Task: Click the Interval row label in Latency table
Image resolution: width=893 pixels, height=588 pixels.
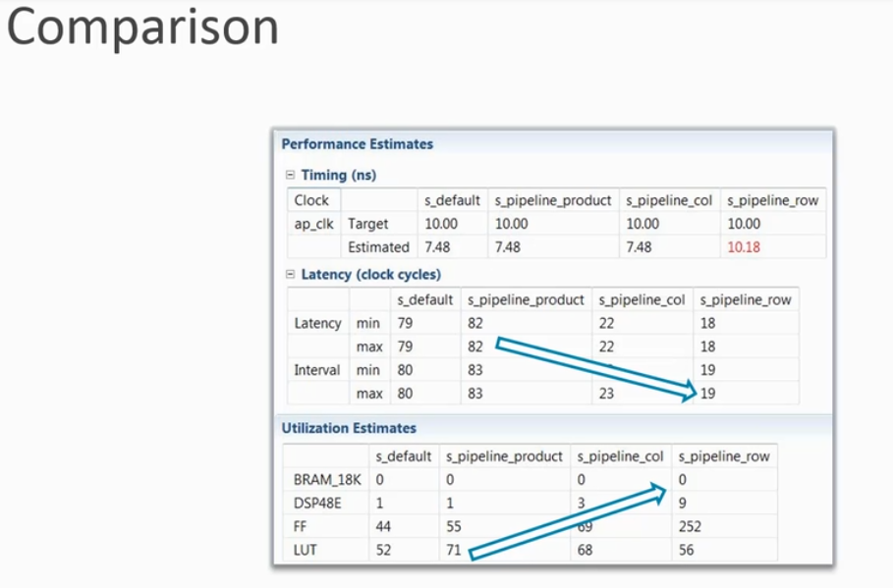Action: click(x=317, y=370)
